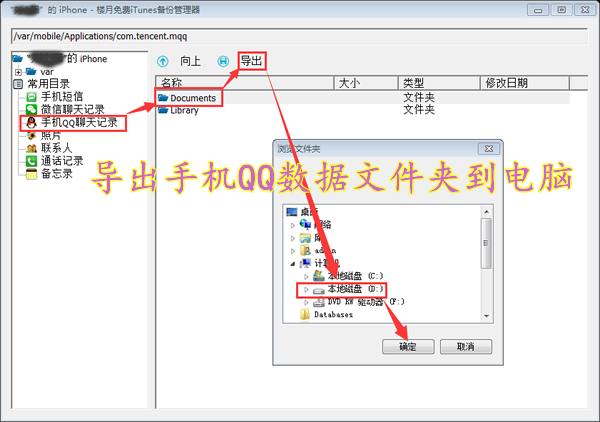Expand the libraries node in dialog tree
This screenshot has width=600, height=422.
click(x=293, y=238)
